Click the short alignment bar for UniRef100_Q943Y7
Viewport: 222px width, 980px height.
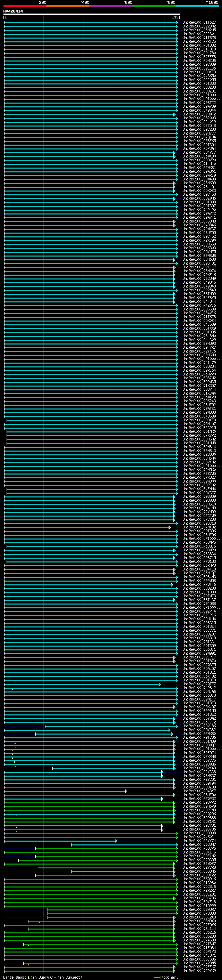click(65, 791)
